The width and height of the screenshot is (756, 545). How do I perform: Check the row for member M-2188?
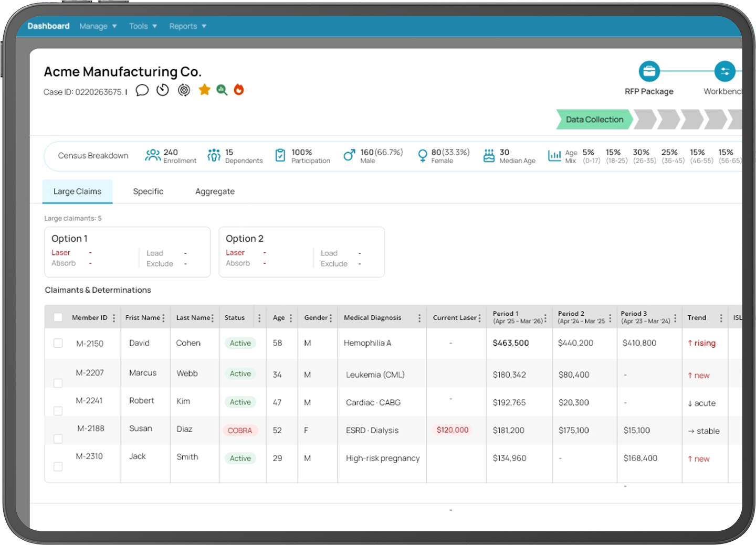(x=58, y=439)
